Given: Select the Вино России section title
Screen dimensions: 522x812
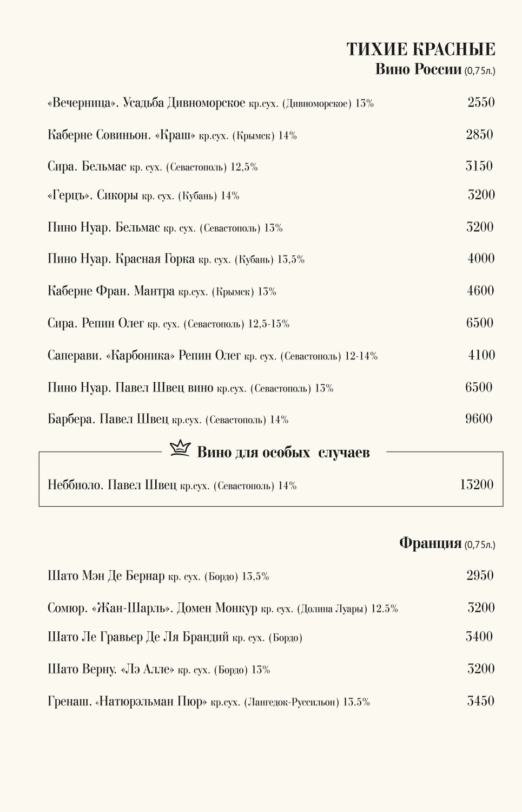Looking at the screenshot, I should pos(418,69).
